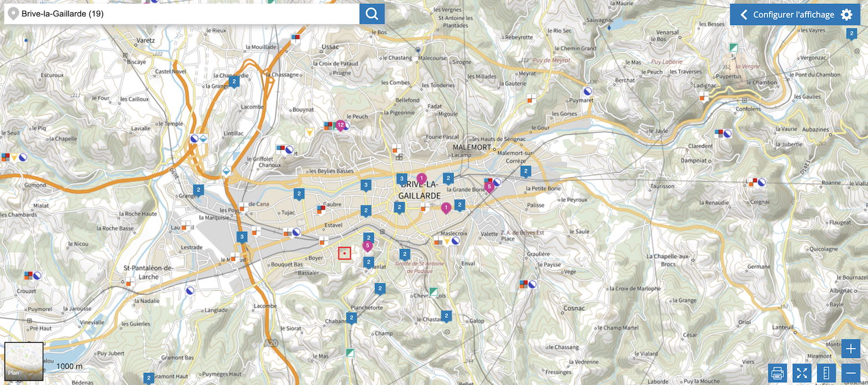This screenshot has width=868, height=385.
Task: Activate the ruler measurement tool
Action: pos(826,373)
